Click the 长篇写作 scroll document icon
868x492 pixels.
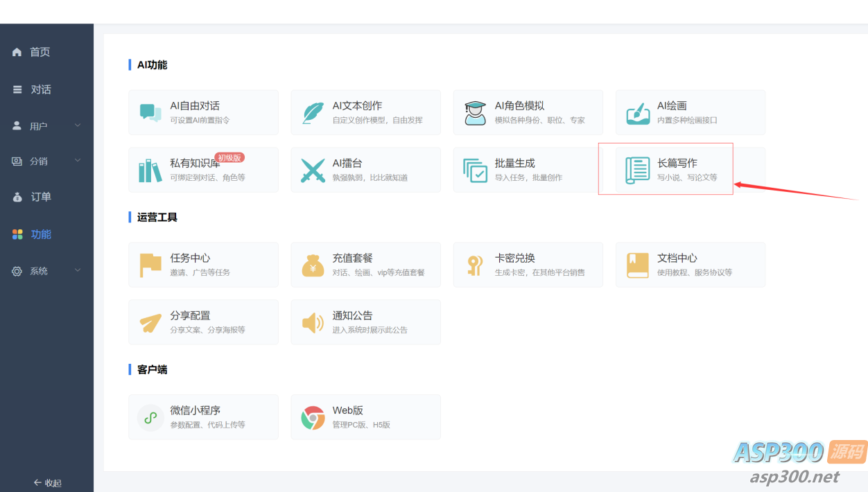637,170
